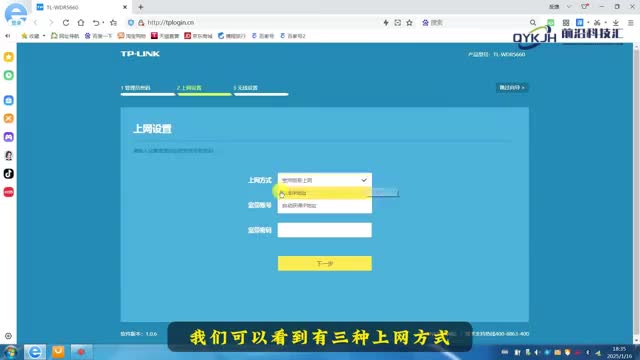Click the skip wizard button at top right
Image resolution: width=640 pixels, height=360 pixels.
click(512, 87)
